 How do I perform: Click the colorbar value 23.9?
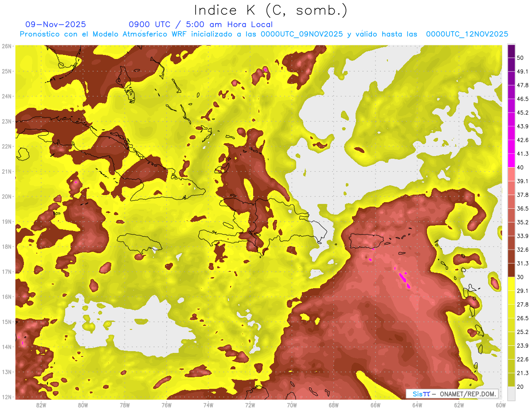[x=522, y=346]
